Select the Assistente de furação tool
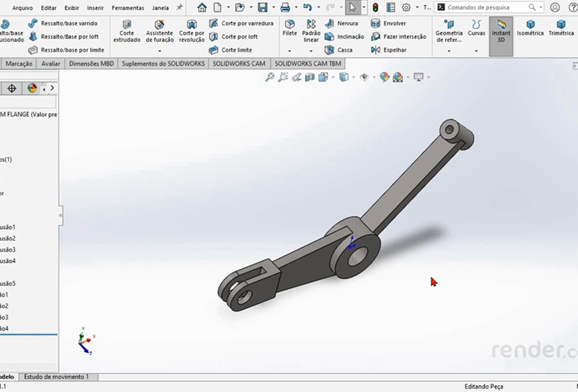The image size is (578, 392). [x=159, y=32]
